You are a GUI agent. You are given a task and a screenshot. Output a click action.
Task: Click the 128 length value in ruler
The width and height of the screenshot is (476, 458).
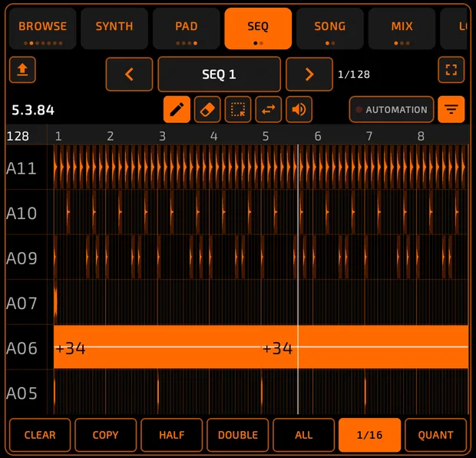(18, 136)
